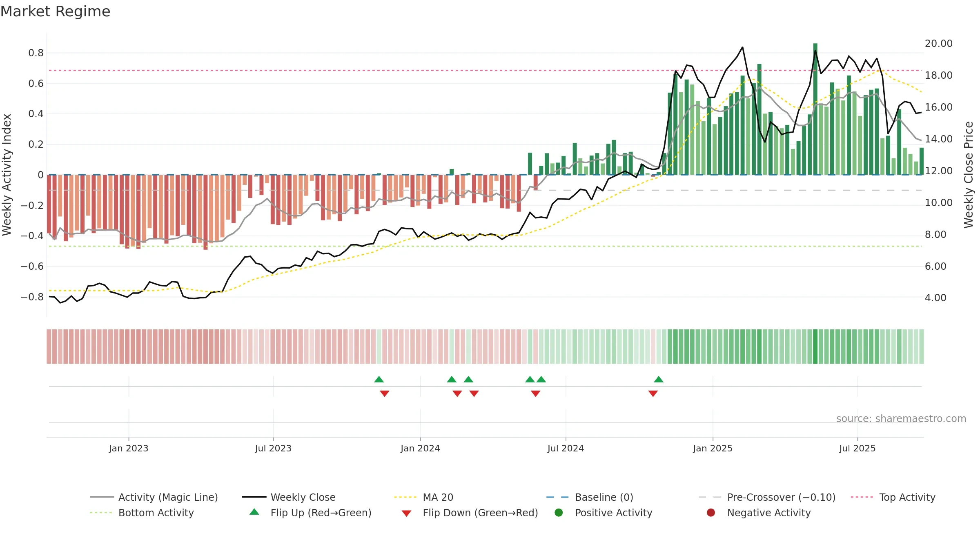Image resolution: width=980 pixels, height=551 pixels.
Task: Click the Jan 2023 x-axis label
Action: click(x=129, y=448)
